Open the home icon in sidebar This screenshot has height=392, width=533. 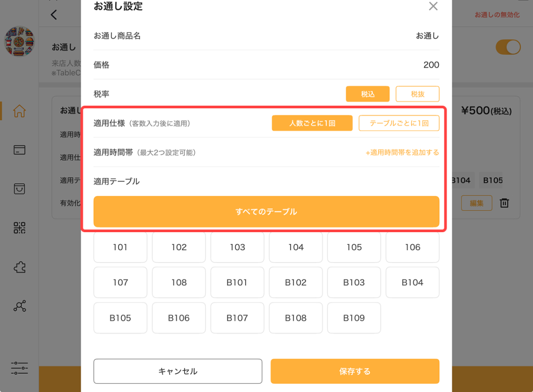19,111
